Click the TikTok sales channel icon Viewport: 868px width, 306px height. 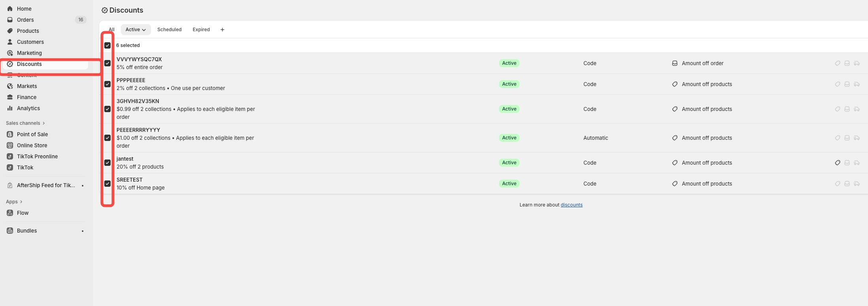(10, 167)
